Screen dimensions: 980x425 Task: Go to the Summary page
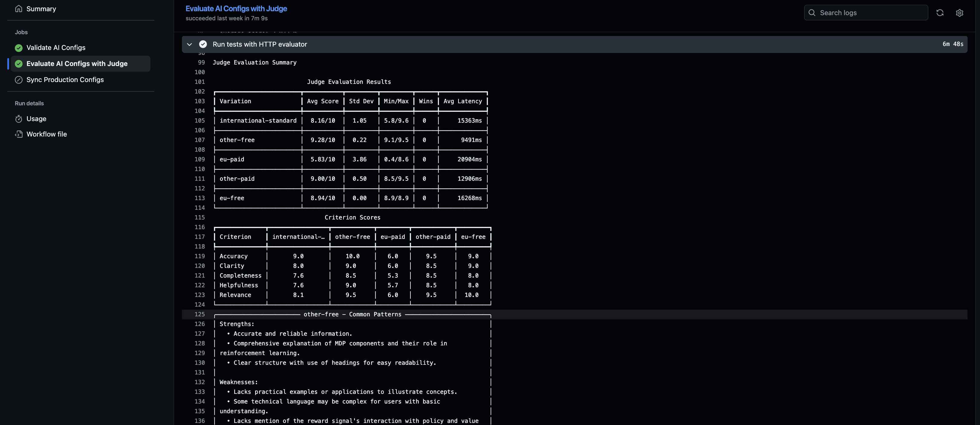[x=41, y=9]
